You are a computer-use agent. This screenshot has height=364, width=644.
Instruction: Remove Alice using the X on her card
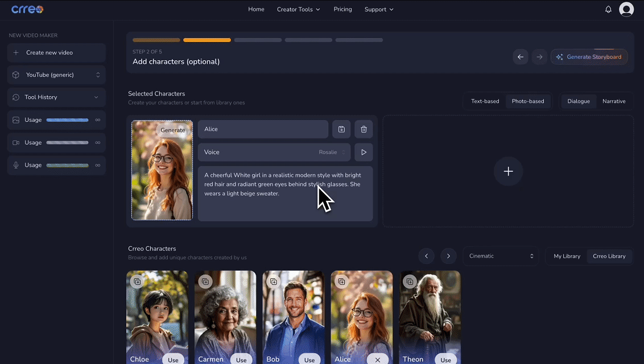click(377, 359)
